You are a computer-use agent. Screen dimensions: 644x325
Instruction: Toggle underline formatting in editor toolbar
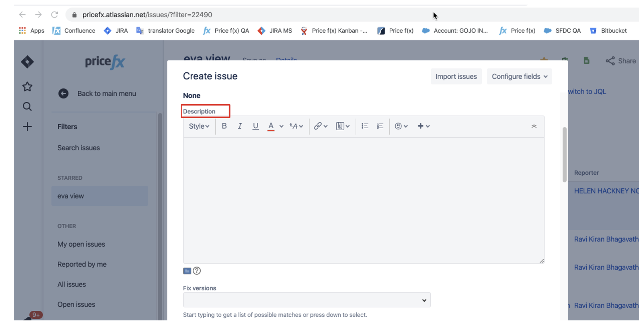(x=255, y=126)
